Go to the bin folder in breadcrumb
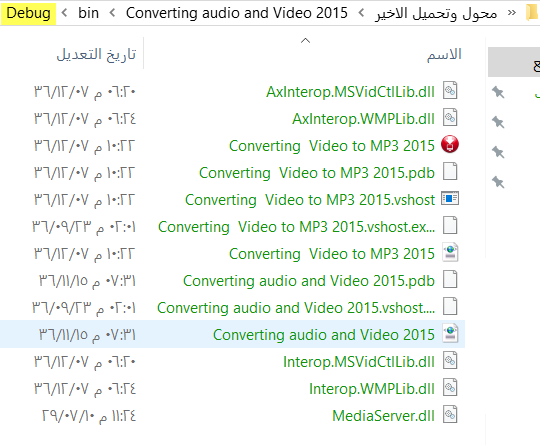This screenshot has height=445, width=540. pyautogui.click(x=88, y=13)
